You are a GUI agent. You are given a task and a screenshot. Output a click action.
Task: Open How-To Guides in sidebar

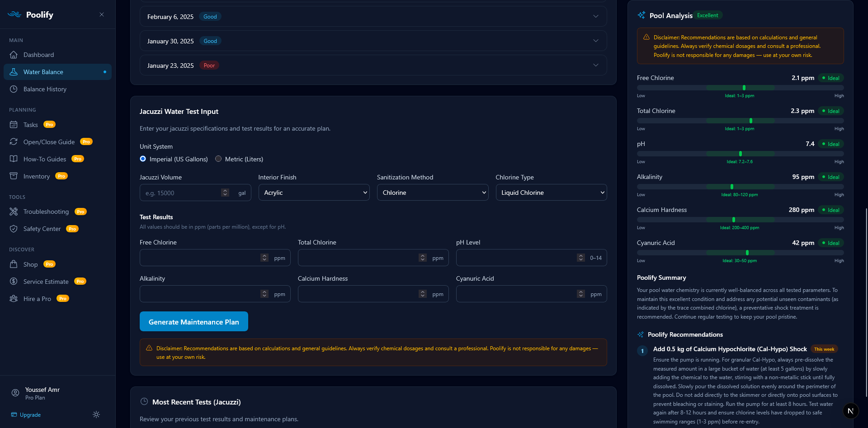coord(57,159)
